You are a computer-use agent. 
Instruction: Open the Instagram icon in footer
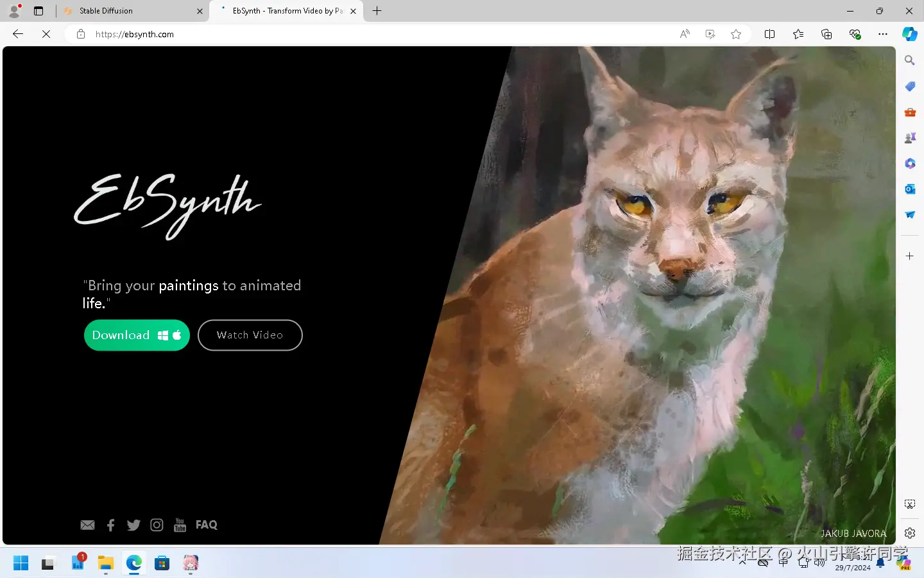coord(157,525)
